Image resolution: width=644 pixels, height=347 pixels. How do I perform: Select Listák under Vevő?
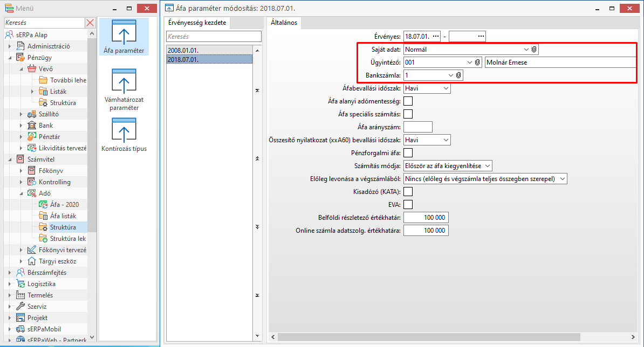pyautogui.click(x=58, y=91)
